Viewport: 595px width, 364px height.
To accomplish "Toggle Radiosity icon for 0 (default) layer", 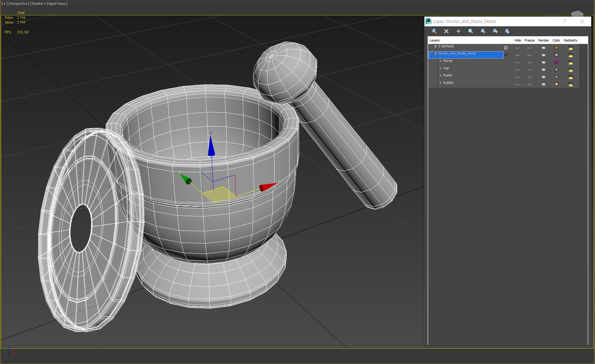I will click(570, 48).
